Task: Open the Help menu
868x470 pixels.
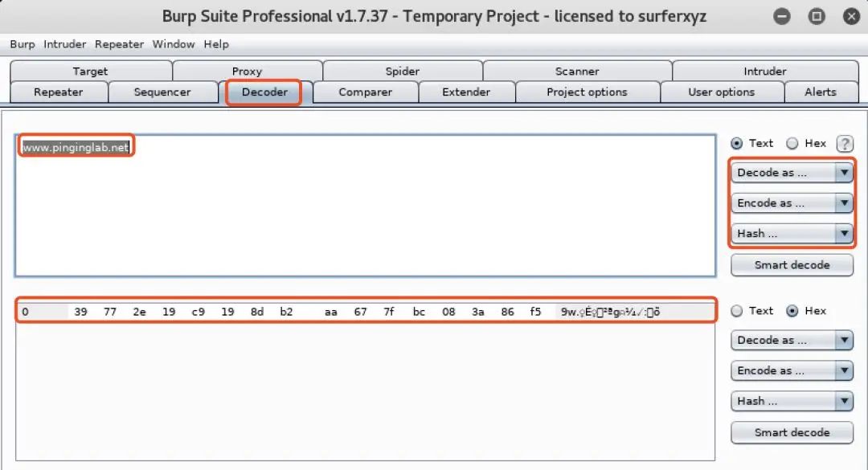Action: click(x=216, y=44)
